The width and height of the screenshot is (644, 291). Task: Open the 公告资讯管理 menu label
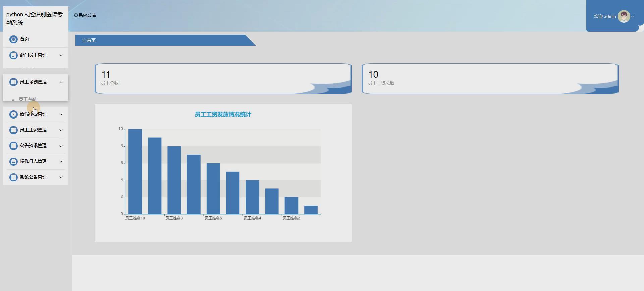pyautogui.click(x=33, y=146)
